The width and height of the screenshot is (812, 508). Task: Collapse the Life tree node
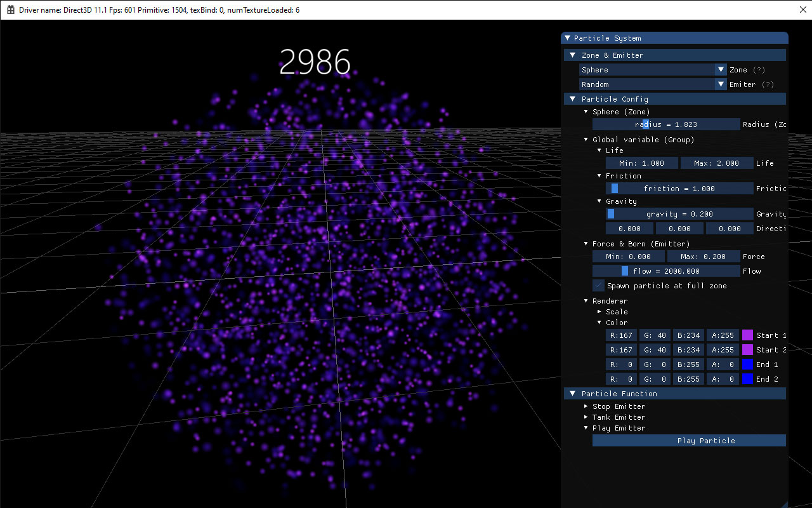[599, 150]
